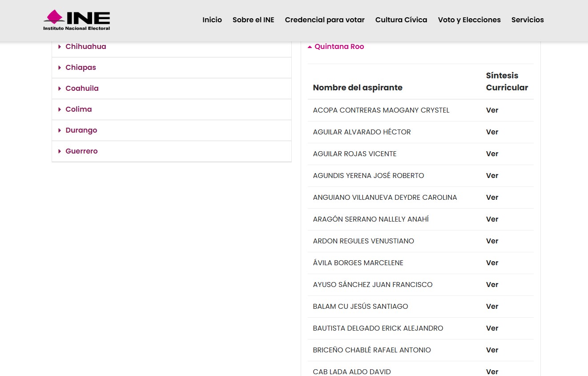Select Credencial para votar in navigation

(x=325, y=20)
